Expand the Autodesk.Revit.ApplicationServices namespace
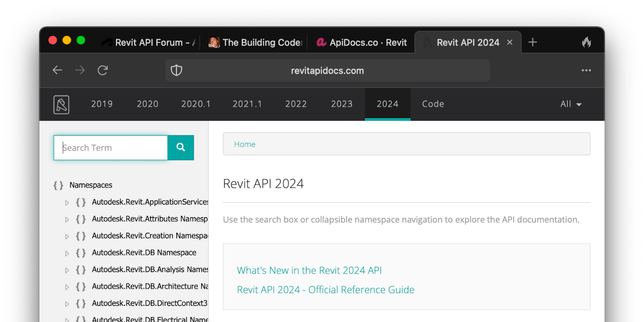Image resolution: width=644 pixels, height=322 pixels. 67,202
